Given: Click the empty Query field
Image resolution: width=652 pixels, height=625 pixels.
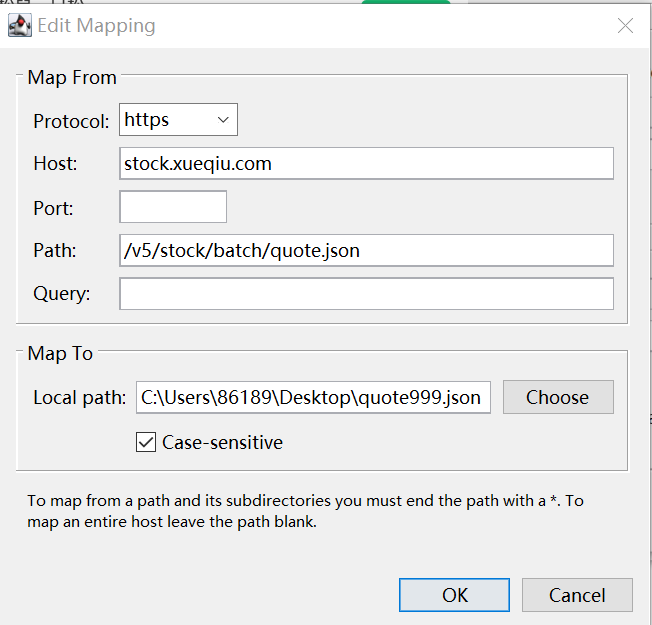Looking at the screenshot, I should (366, 294).
